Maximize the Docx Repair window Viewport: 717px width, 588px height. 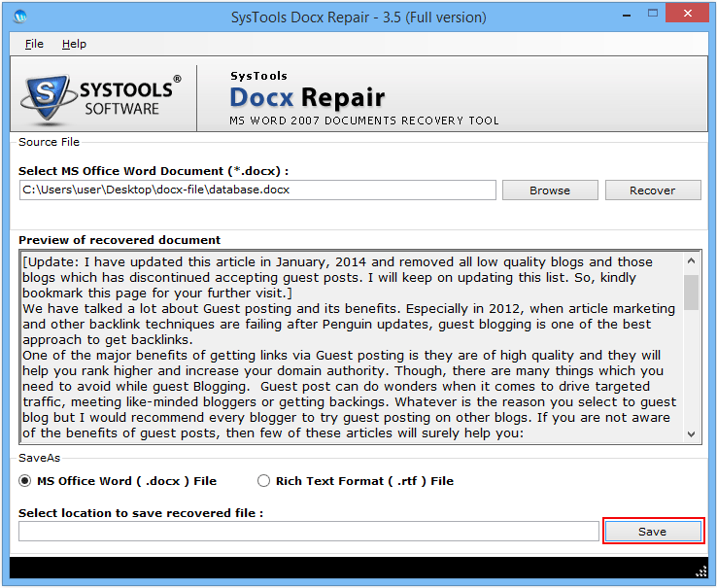point(653,14)
